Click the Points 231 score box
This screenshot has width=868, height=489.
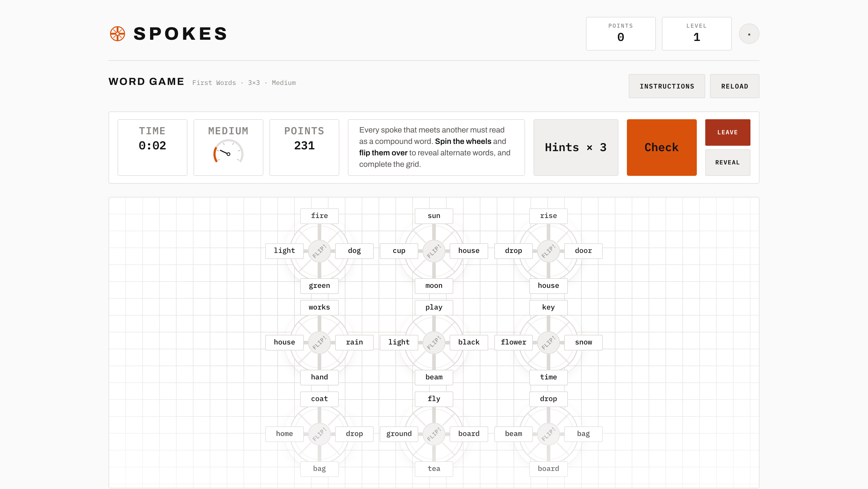304,148
